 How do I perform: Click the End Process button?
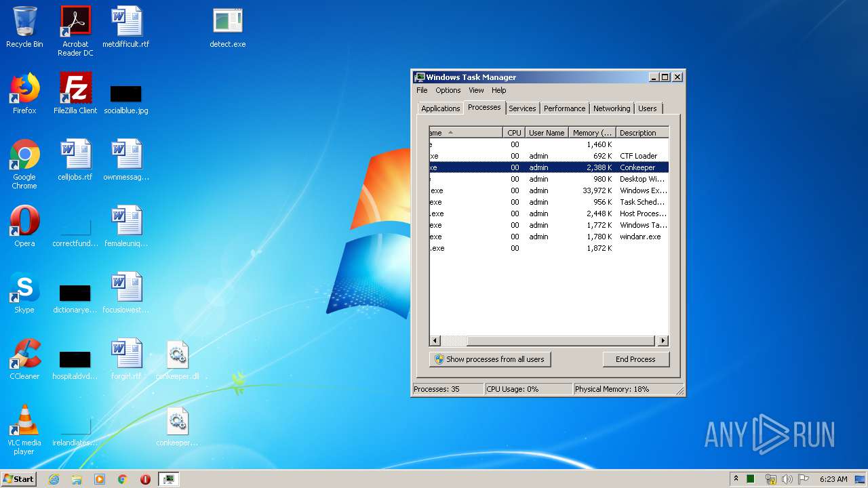tap(635, 359)
